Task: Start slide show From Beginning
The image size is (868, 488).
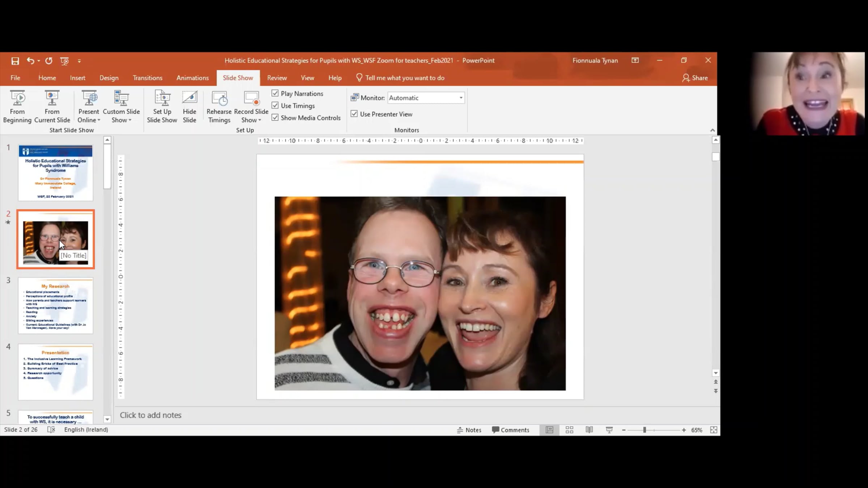Action: 17,107
